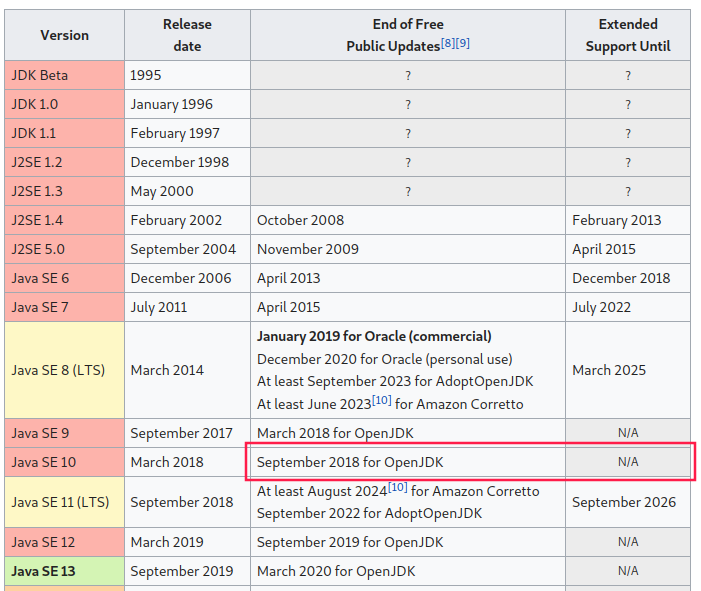Click N/A in Java SE 9 row
This screenshot has width=701, height=591.
pos(628,433)
